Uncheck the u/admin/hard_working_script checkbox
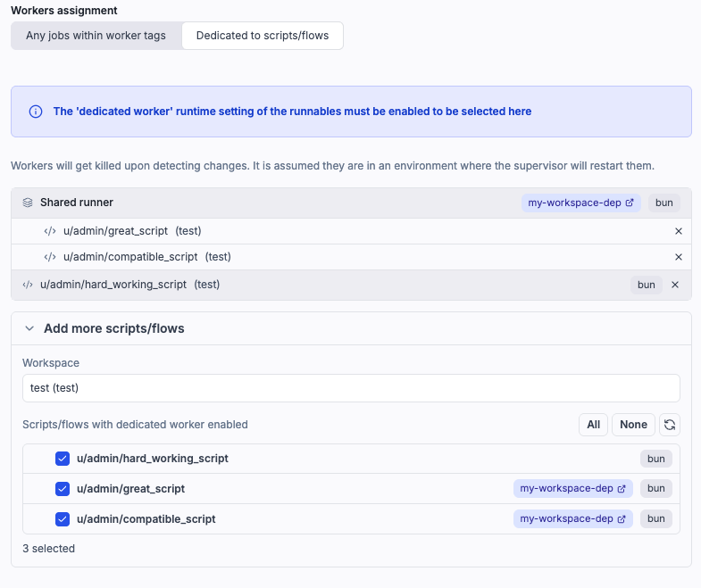 63,459
